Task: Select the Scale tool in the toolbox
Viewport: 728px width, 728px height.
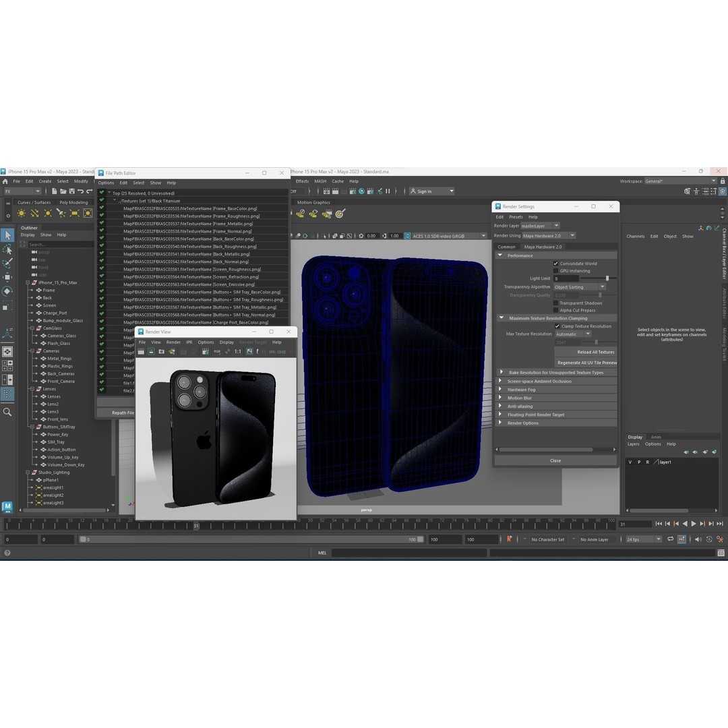Action: click(x=7, y=305)
